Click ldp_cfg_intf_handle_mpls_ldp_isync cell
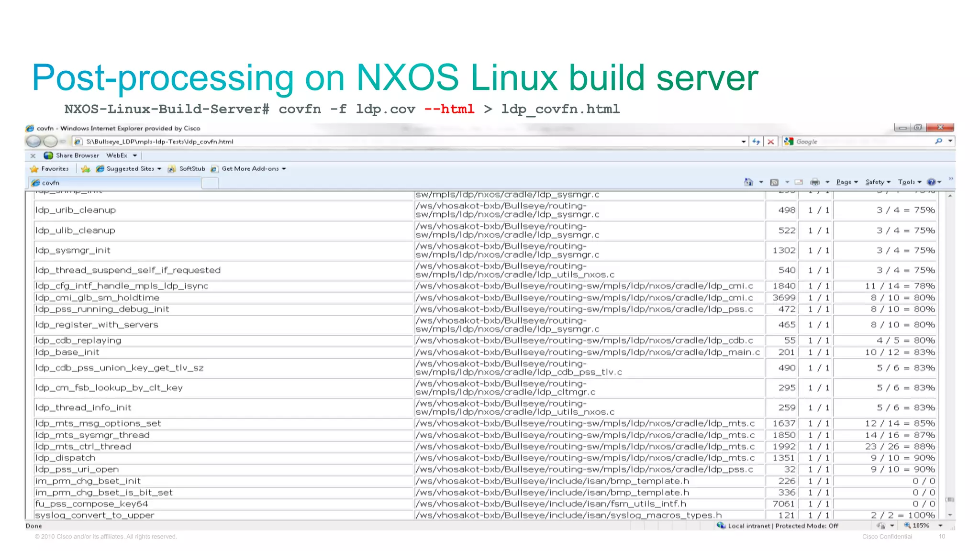 point(223,286)
